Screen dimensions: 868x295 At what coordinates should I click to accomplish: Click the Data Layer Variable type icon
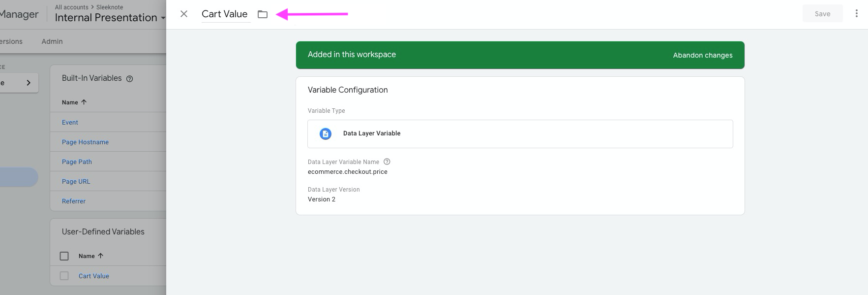tap(326, 134)
